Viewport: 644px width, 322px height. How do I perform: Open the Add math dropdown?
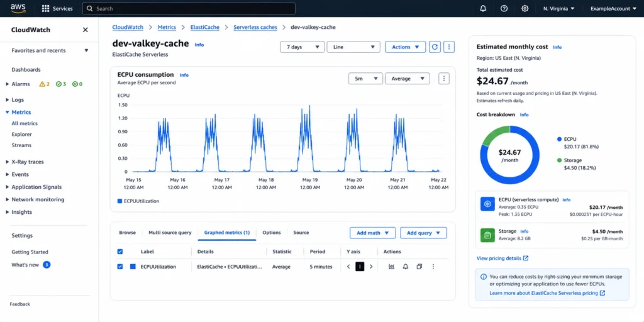pyautogui.click(x=372, y=233)
